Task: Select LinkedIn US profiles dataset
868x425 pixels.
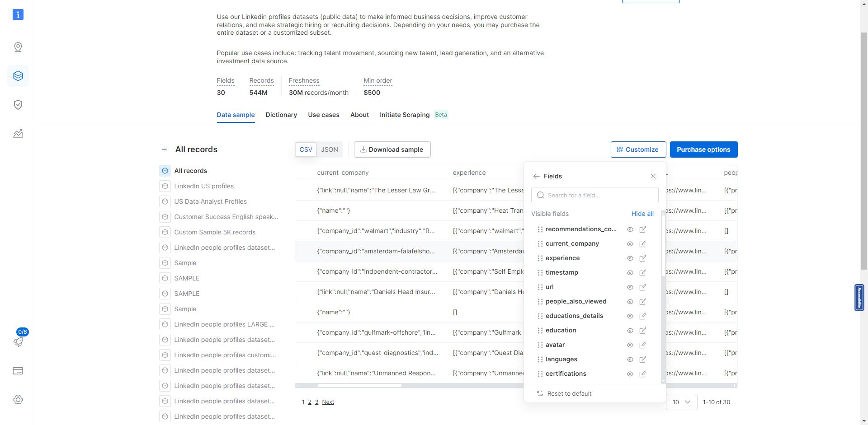Action: pyautogui.click(x=204, y=186)
